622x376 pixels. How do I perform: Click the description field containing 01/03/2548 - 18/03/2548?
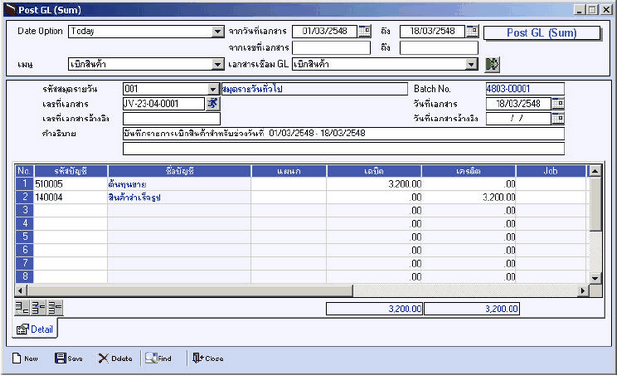click(x=344, y=133)
